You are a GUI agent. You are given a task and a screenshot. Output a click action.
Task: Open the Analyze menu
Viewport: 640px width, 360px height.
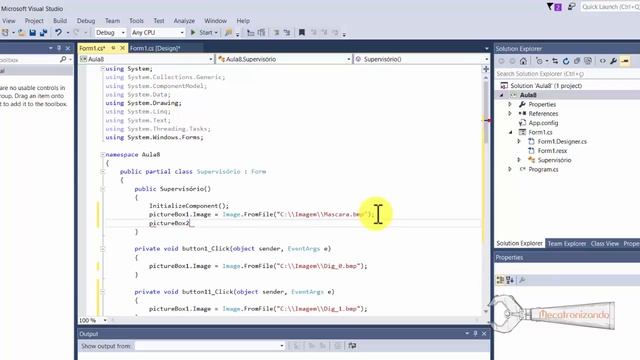click(184, 21)
